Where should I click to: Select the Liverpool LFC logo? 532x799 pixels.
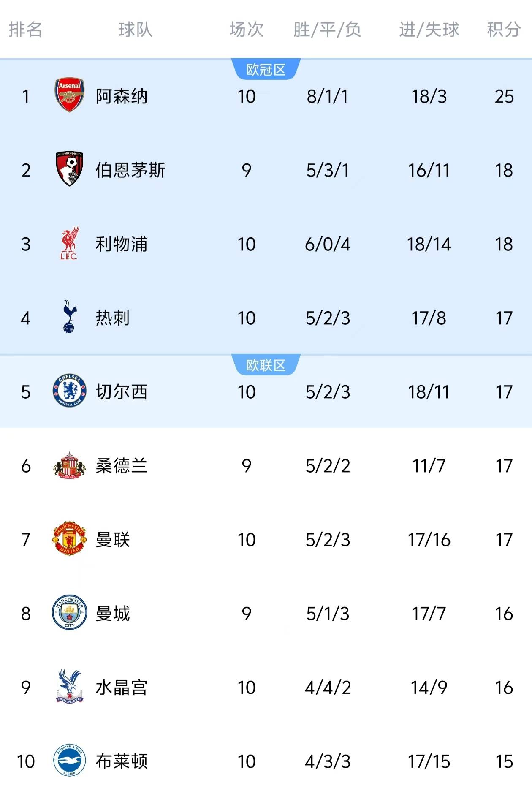click(x=69, y=244)
